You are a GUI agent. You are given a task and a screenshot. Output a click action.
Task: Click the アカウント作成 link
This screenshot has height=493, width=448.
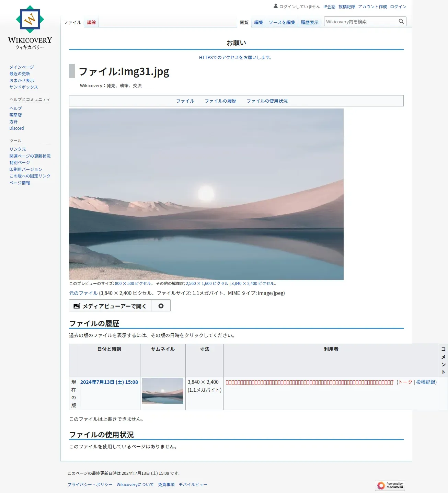tap(372, 7)
